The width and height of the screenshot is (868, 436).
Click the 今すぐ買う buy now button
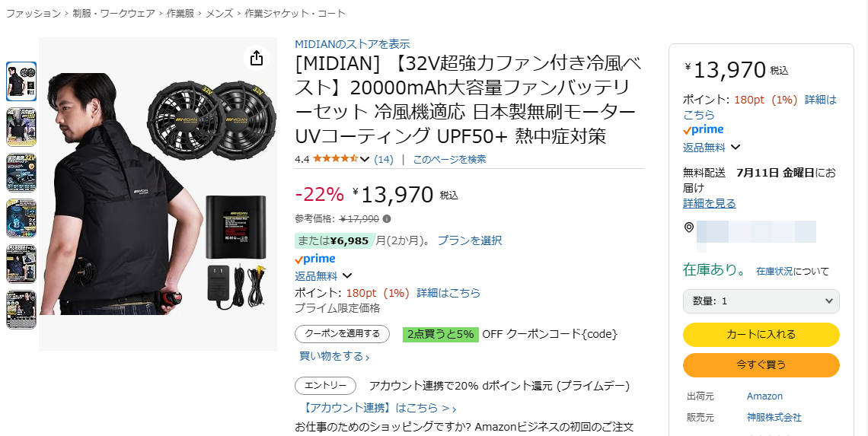[761, 364]
